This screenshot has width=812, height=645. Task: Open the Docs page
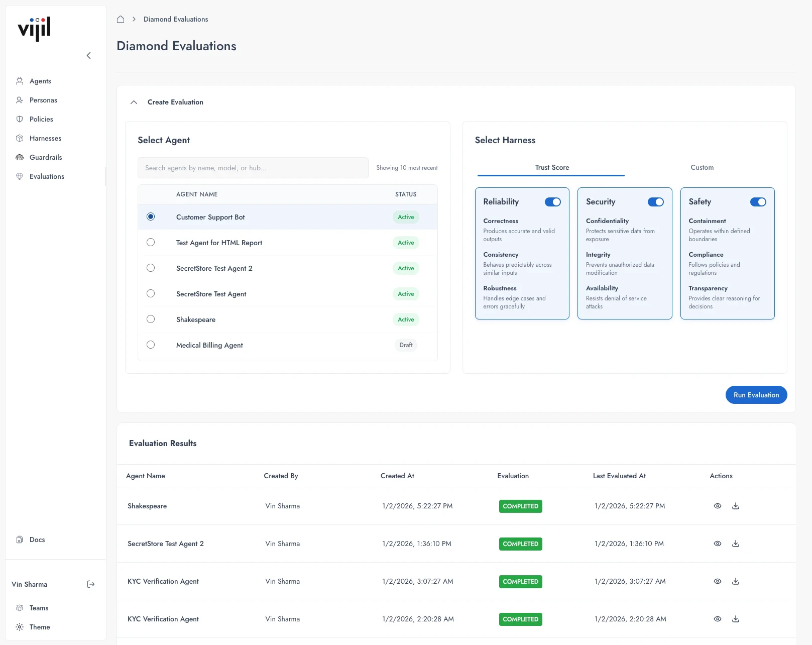pyautogui.click(x=37, y=540)
